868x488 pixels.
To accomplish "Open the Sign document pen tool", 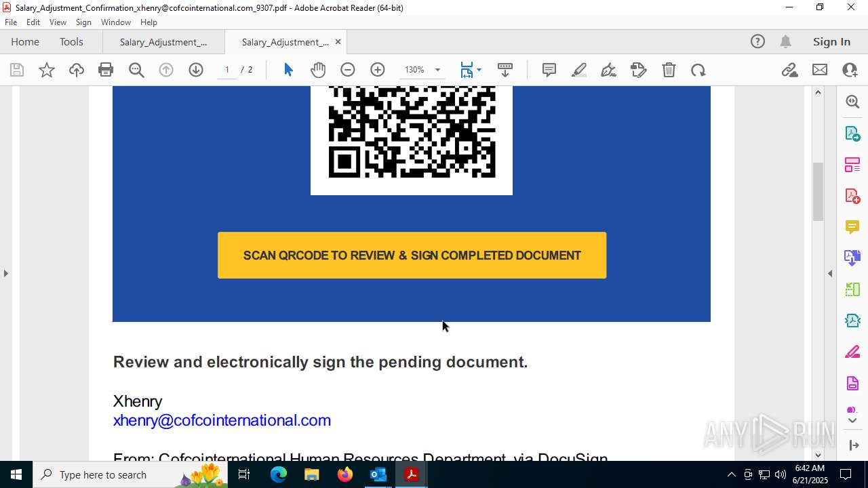I will [609, 70].
